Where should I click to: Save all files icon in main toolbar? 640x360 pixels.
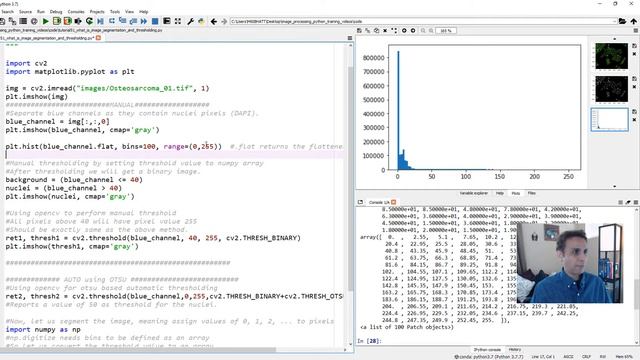[12, 21]
